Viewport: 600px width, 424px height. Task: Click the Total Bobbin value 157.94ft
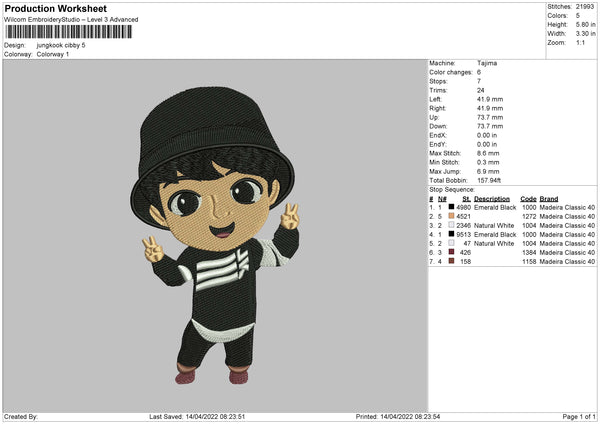[489, 180]
